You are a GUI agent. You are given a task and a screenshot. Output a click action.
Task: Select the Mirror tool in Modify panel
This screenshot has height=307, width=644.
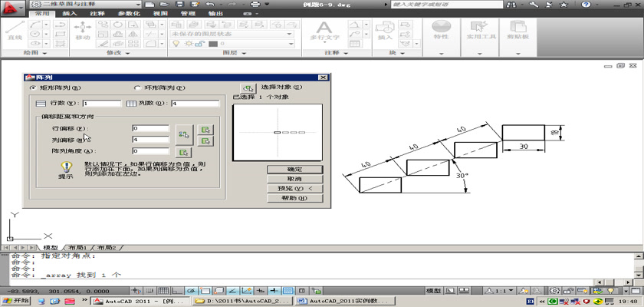pos(132,34)
